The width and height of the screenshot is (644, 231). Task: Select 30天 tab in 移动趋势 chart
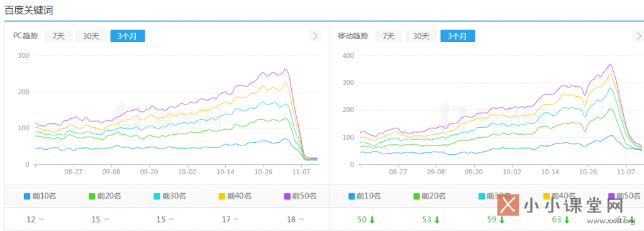coord(421,36)
